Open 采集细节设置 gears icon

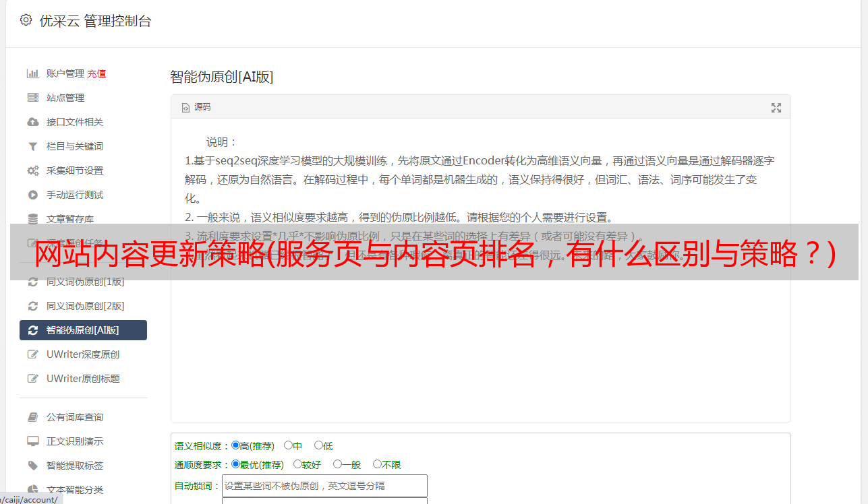(32, 170)
